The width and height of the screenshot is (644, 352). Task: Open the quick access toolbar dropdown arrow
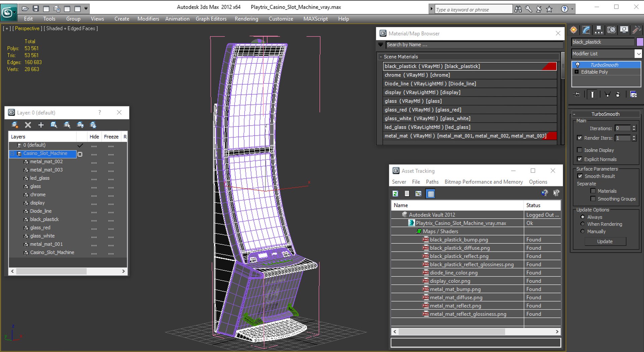pos(86,9)
